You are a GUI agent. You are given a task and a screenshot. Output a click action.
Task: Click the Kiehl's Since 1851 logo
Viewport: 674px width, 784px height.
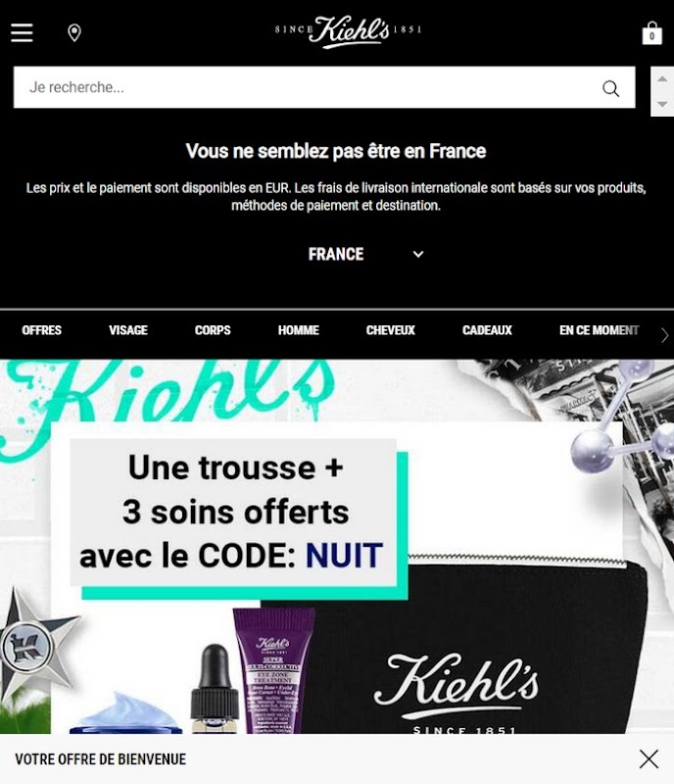coord(348,31)
